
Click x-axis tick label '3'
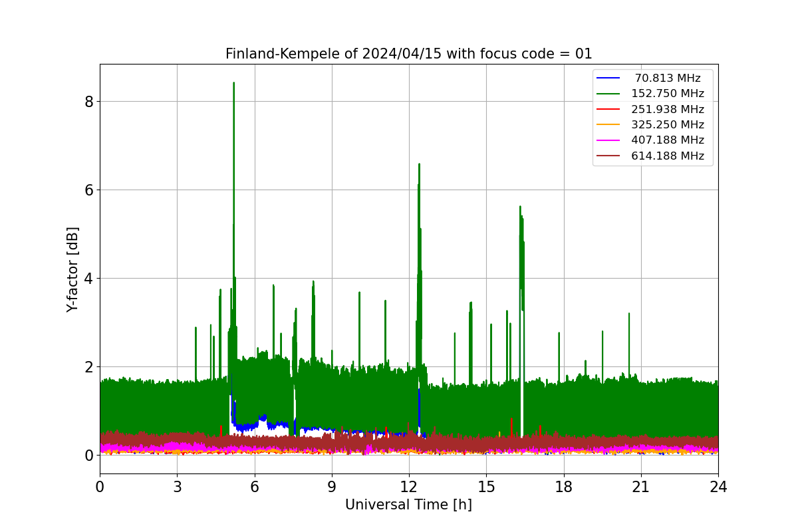coord(177,486)
